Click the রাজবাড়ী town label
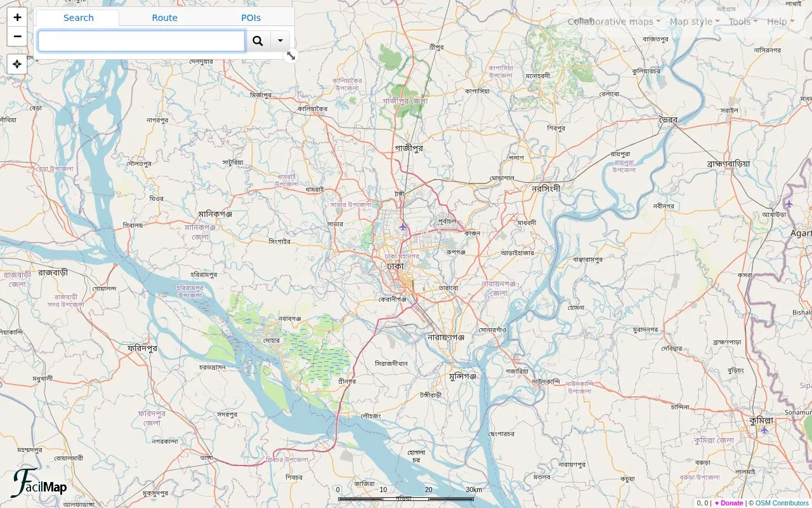The height and width of the screenshot is (508, 812). pyautogui.click(x=53, y=272)
